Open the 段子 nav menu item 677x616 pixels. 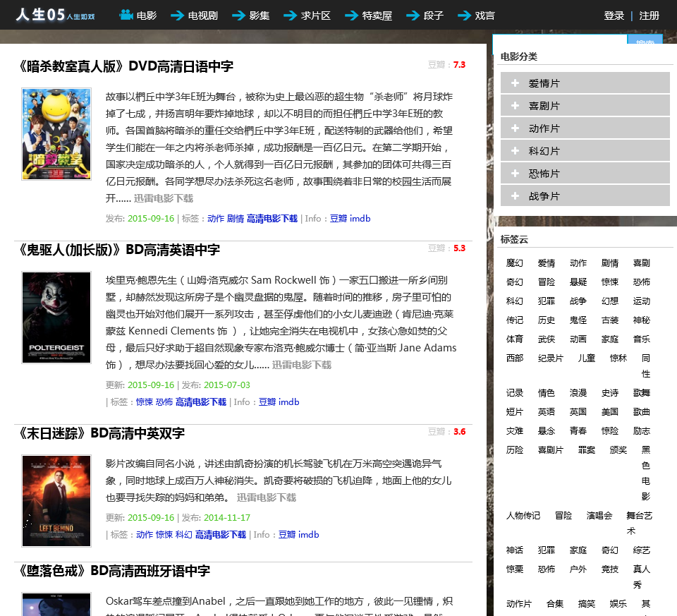[433, 16]
